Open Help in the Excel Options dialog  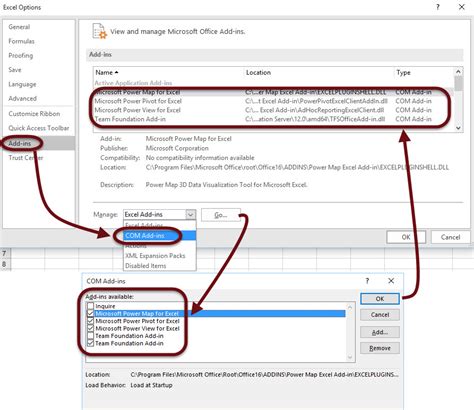pos(438,7)
